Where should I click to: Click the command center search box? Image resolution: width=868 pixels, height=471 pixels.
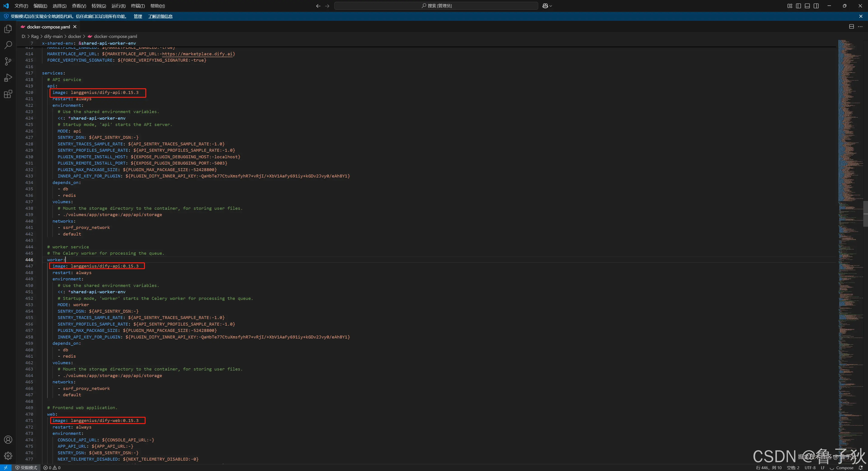click(x=436, y=6)
